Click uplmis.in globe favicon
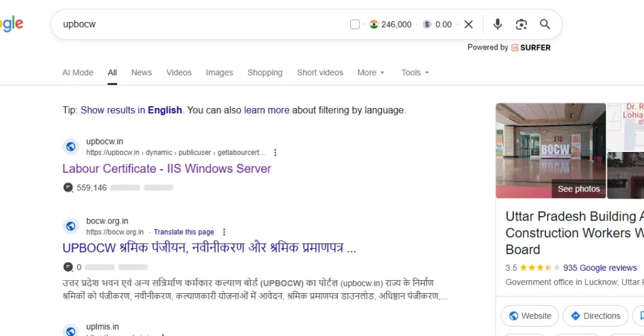Viewport: 644px width, 336px height. point(70,331)
